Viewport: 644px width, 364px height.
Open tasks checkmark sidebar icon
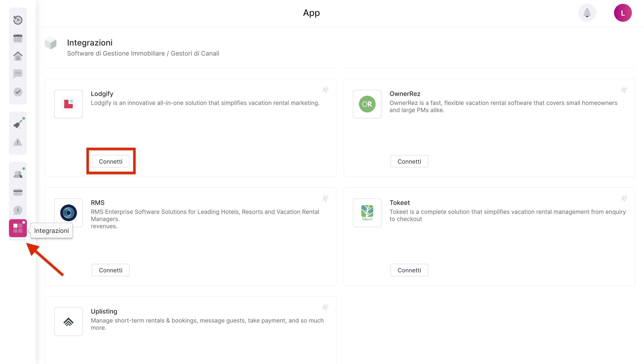[18, 92]
